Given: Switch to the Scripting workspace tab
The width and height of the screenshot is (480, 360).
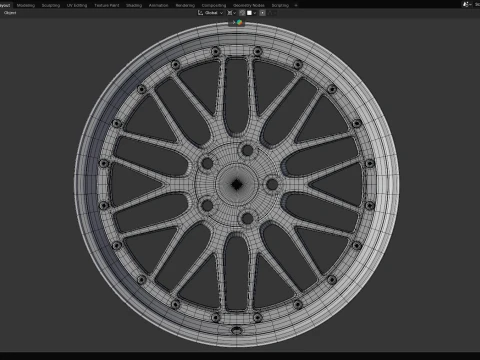Looking at the screenshot, I should point(280,5).
